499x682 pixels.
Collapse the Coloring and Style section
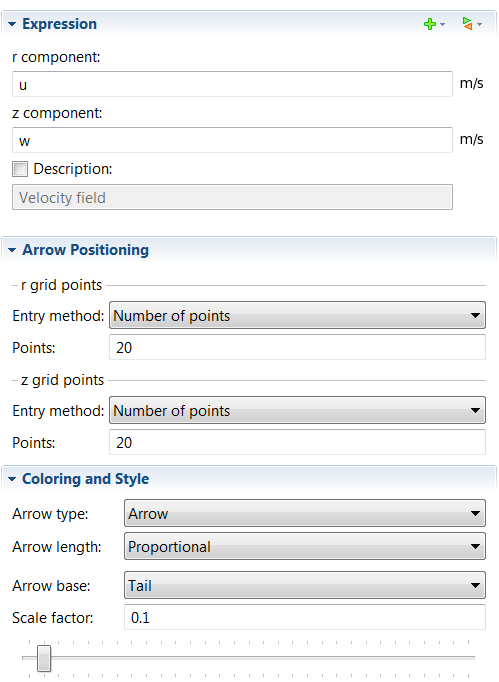(x=12, y=479)
